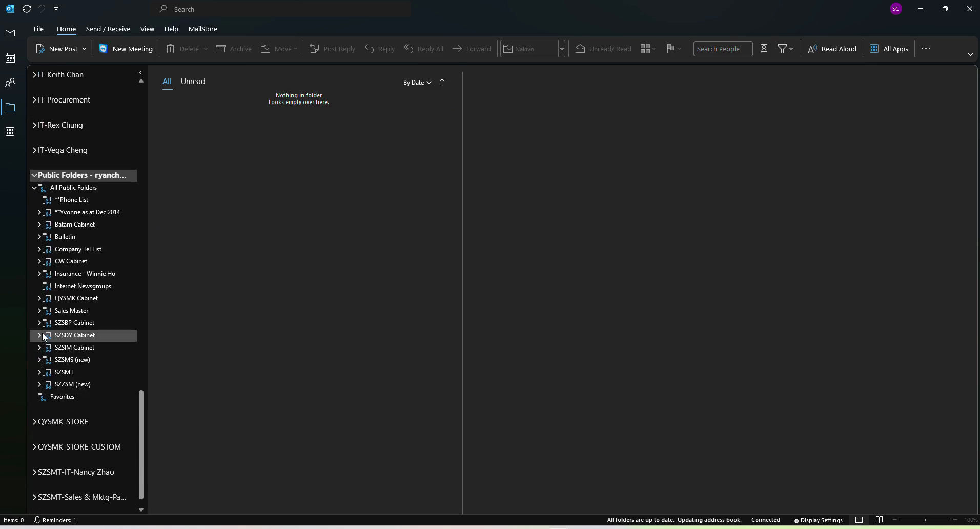The image size is (980, 529).
Task: Open the Address Book icon
Action: point(764,49)
